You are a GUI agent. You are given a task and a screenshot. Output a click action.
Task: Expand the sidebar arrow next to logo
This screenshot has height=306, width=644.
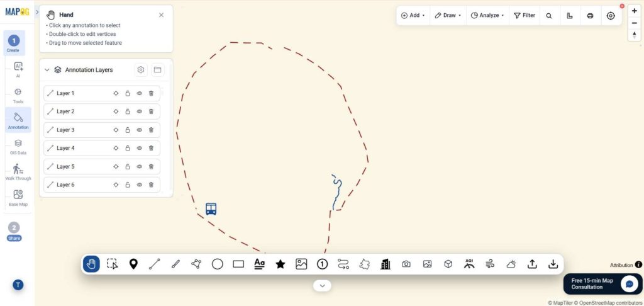[37, 12]
